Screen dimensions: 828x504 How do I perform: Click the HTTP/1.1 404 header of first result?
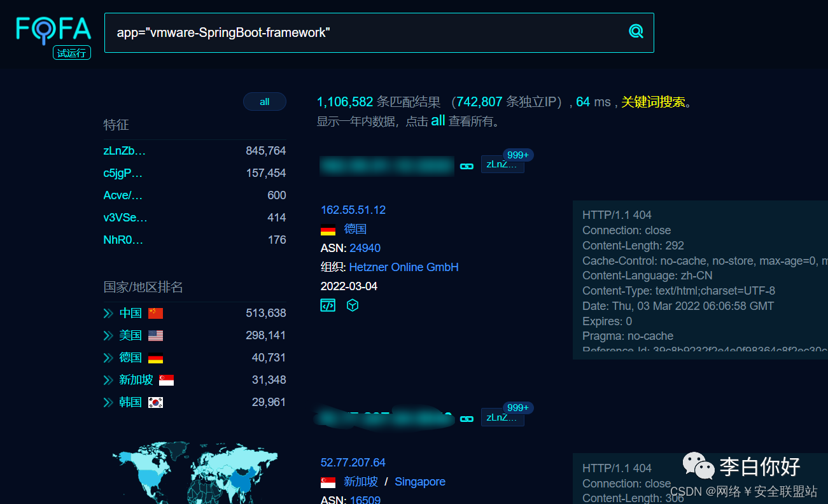click(617, 215)
